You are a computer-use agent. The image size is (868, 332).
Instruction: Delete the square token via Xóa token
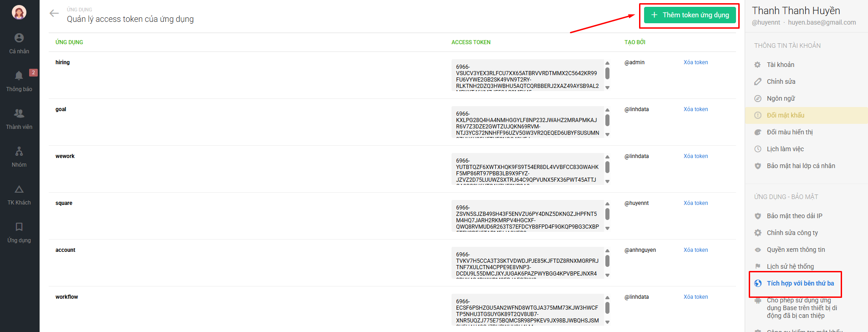click(695, 203)
